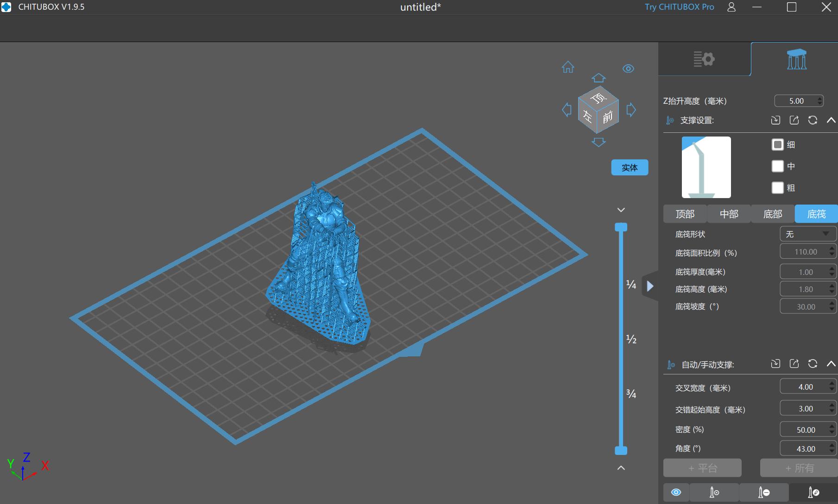Click the 顶 face of the view cube
This screenshot has width=838, height=504.
tap(599, 97)
